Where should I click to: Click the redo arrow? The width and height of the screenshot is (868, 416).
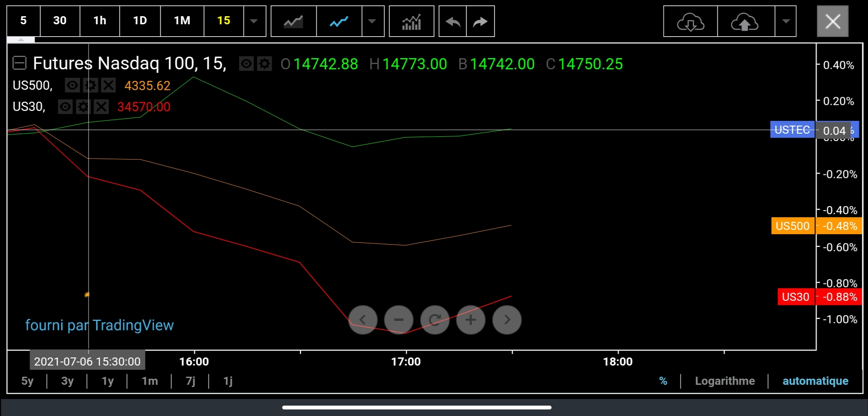coord(480,22)
